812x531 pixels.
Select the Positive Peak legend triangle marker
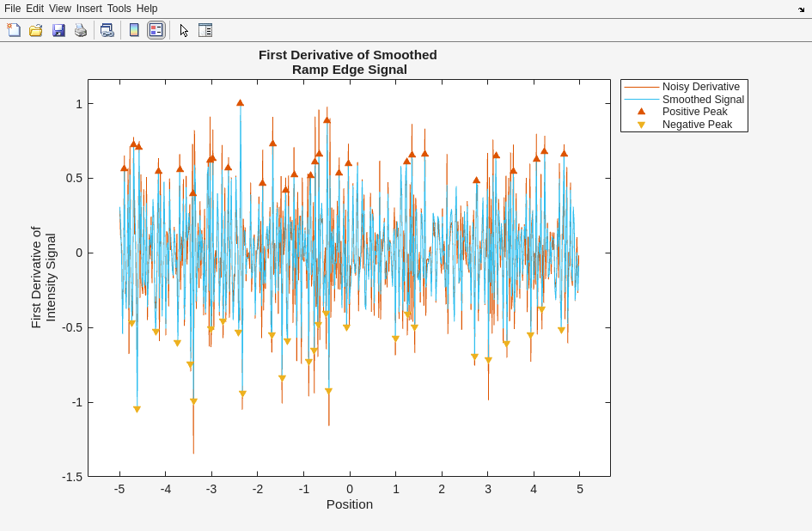tap(641, 112)
